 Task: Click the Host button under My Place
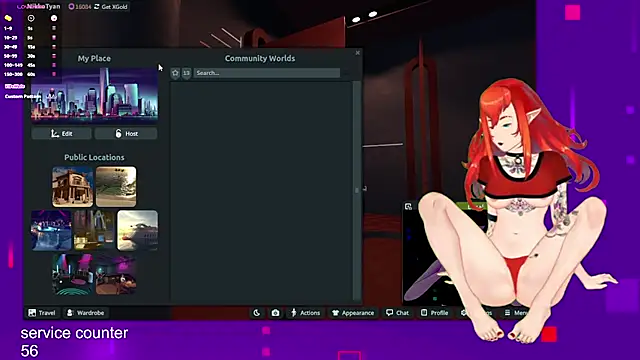[126, 133]
